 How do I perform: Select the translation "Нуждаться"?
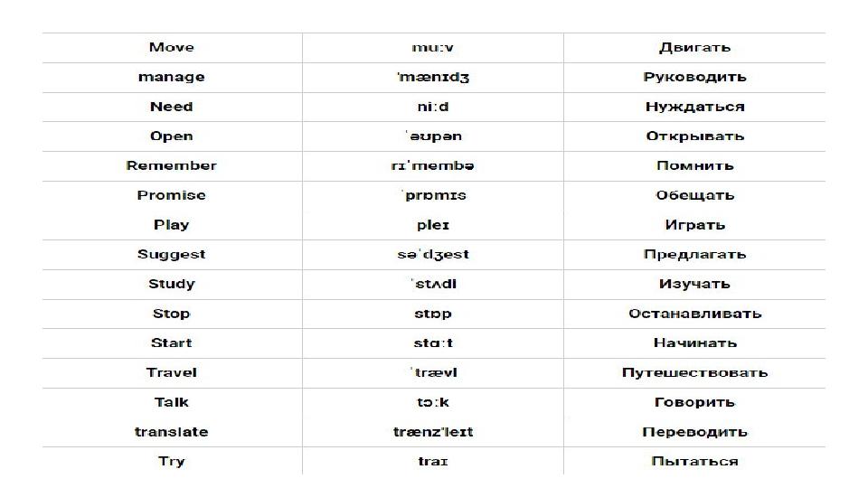coord(694,107)
